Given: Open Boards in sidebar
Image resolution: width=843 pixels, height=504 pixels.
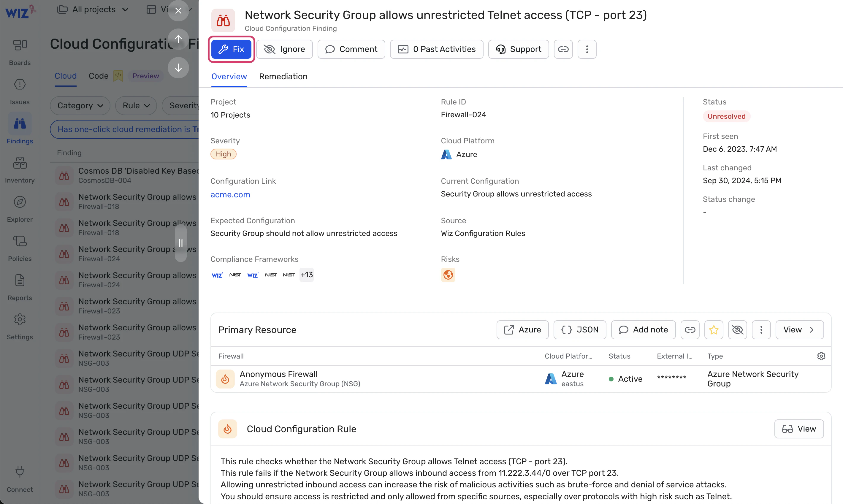Looking at the screenshot, I should pos(20,53).
